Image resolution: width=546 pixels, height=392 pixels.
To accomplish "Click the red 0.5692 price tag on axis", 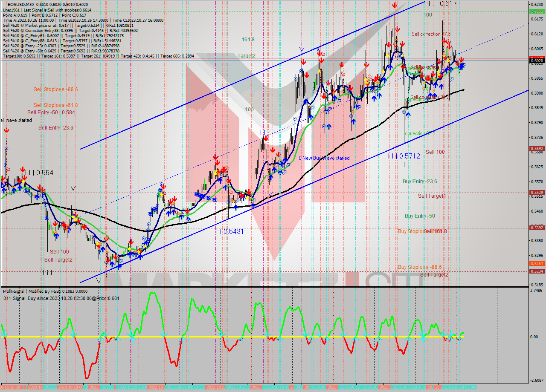I will click(536, 149).
